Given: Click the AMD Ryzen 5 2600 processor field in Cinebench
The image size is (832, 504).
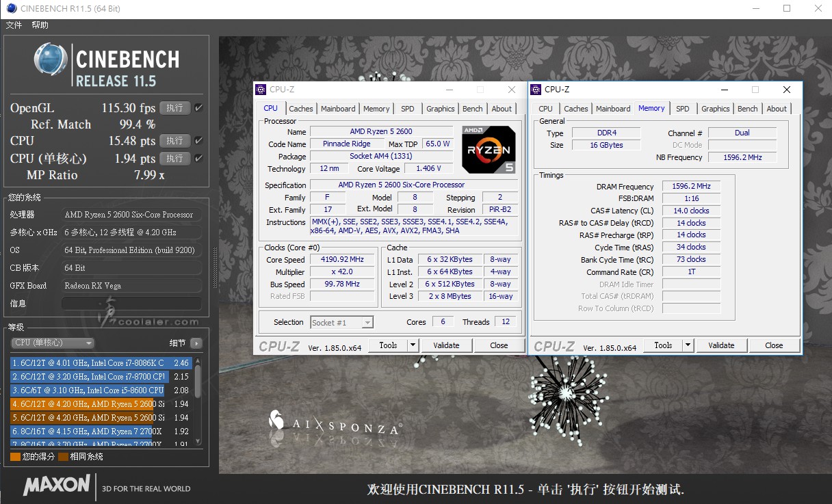Looking at the screenshot, I should [x=131, y=215].
